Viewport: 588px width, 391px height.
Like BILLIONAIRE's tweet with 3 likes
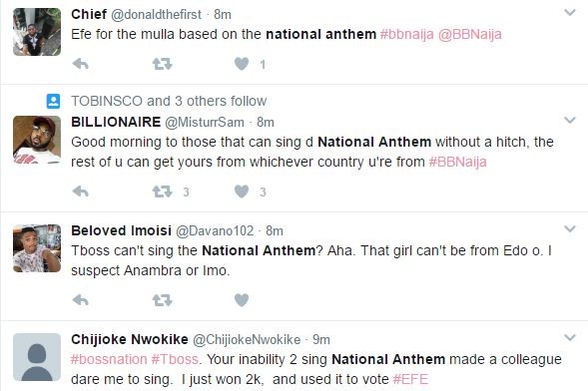coord(242,192)
